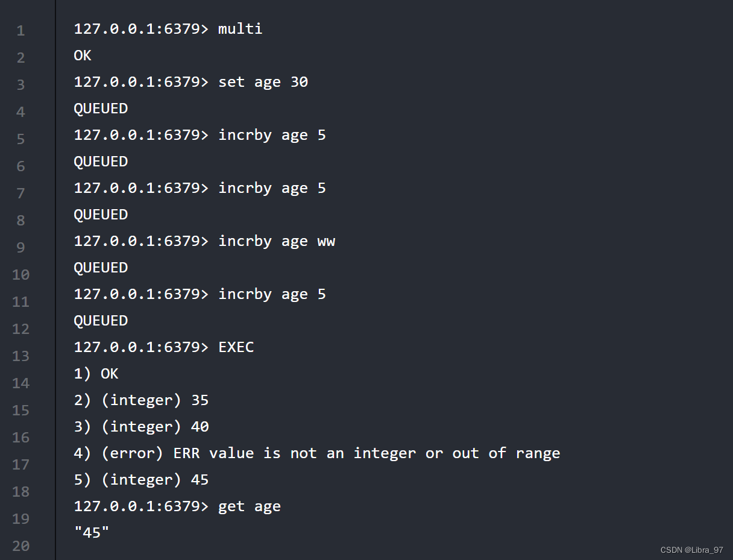Click the 'get age' command
This screenshot has width=733, height=560.
[250, 506]
